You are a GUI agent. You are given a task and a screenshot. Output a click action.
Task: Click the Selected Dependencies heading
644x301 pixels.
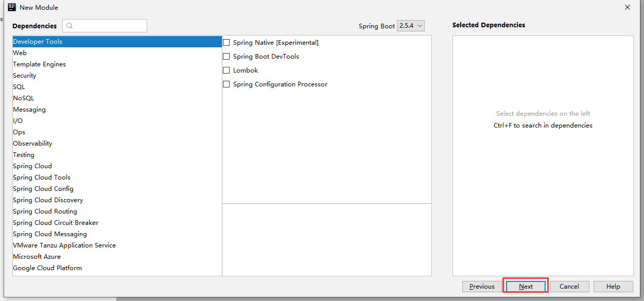(489, 25)
